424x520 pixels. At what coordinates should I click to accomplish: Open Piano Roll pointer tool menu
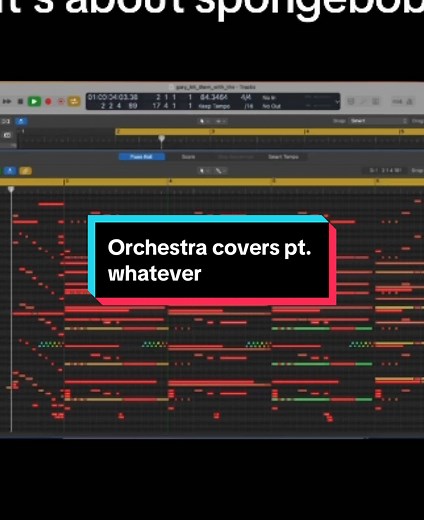[x=204, y=171]
